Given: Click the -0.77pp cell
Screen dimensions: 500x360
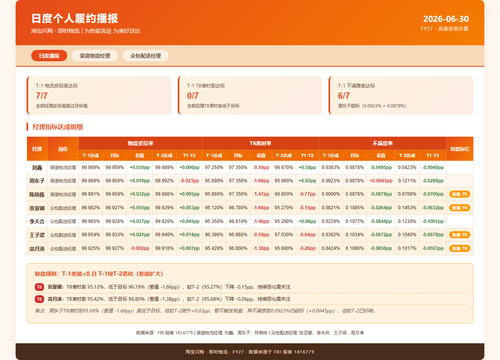Looking at the screenshot, I should tap(307, 194).
